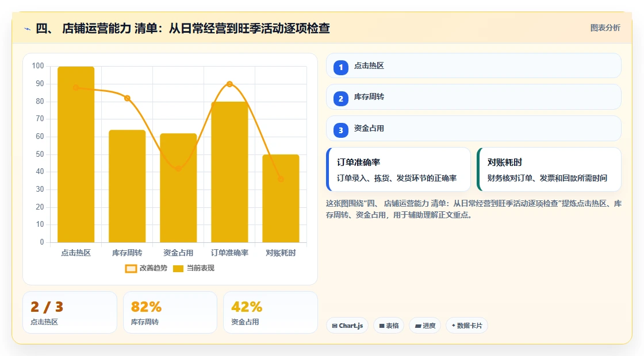Click the trend line point above 订单准确率
Image resolution: width=644 pixels, height=356 pixels.
[x=229, y=84]
